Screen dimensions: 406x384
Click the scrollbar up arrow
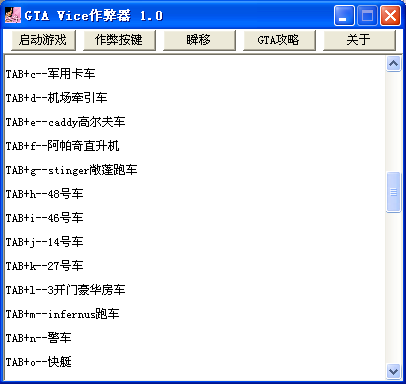point(393,64)
